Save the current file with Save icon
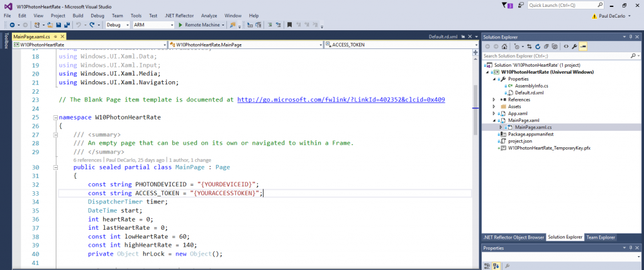Screen dimensions: 644x270 [58, 25]
